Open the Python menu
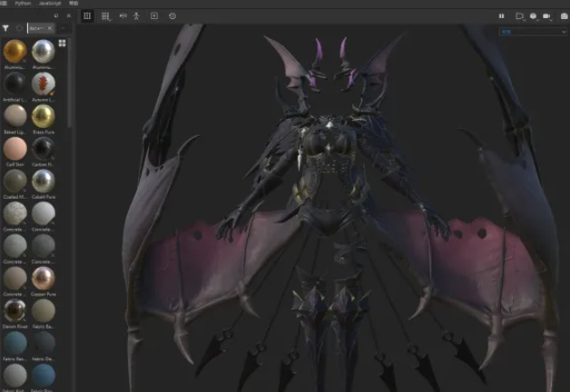Image resolution: width=570 pixels, height=392 pixels. coord(23,4)
